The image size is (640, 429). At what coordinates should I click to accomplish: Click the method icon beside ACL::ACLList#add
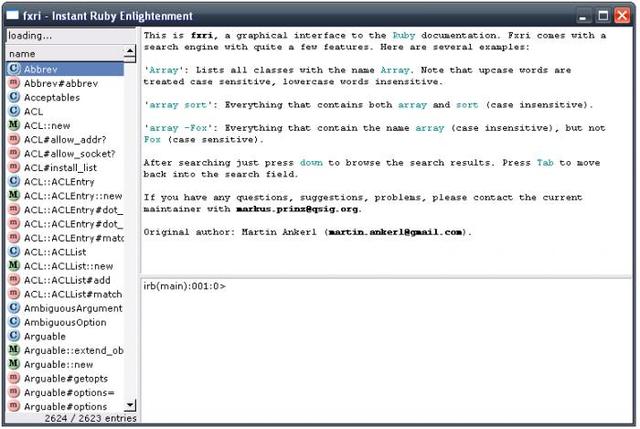coord(14,280)
